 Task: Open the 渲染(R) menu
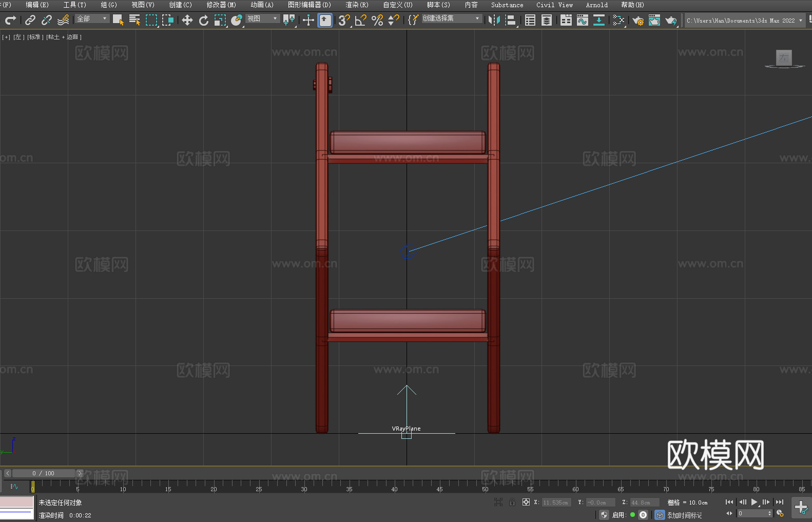[357, 5]
